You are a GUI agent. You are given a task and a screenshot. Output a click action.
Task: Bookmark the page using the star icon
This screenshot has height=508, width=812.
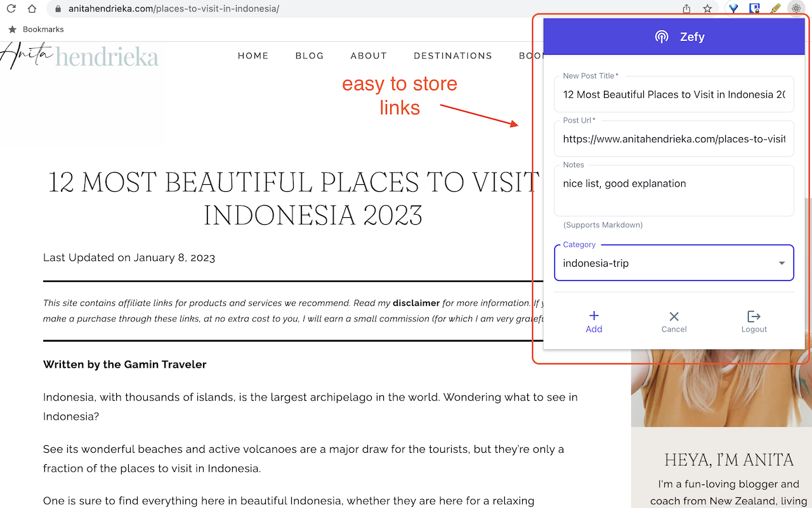pos(707,9)
